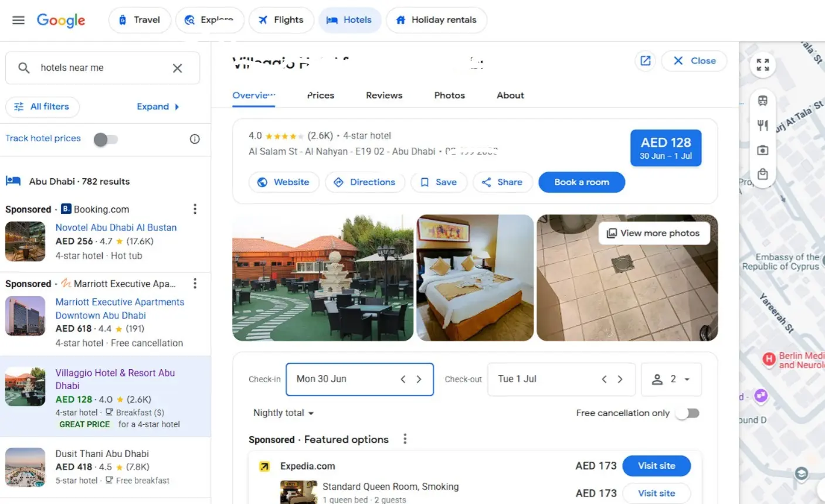Switch to hotel Reviews tab
The width and height of the screenshot is (825, 504).
click(x=384, y=96)
